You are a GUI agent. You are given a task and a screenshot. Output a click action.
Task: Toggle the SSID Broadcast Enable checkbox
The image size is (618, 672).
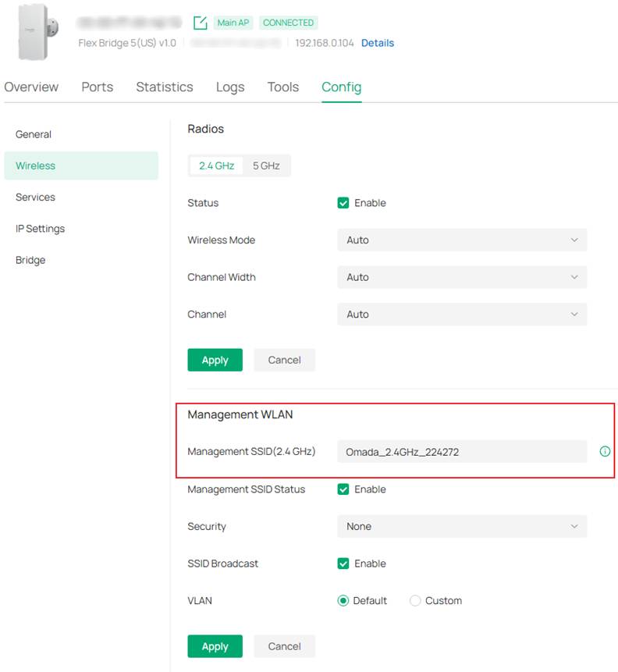click(x=343, y=564)
